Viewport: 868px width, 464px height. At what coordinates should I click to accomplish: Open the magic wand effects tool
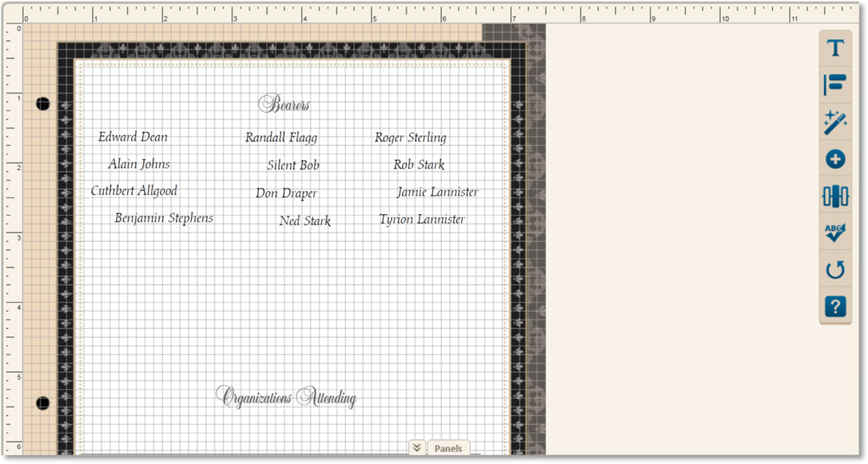(835, 123)
